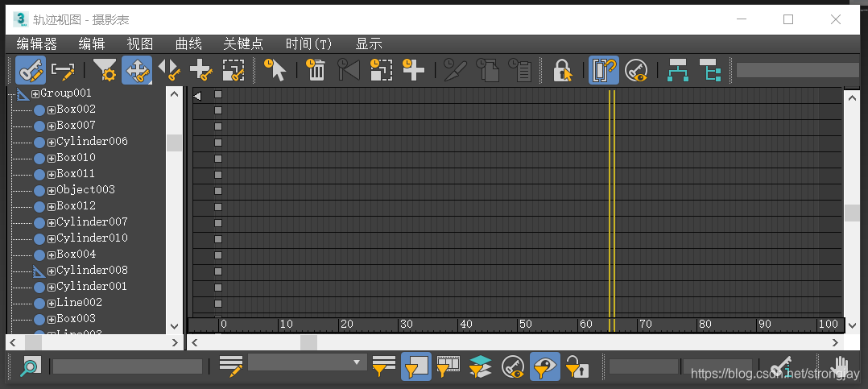The height and width of the screenshot is (389, 868).
Task: Toggle Modify Child Keys button
Action: click(x=710, y=70)
